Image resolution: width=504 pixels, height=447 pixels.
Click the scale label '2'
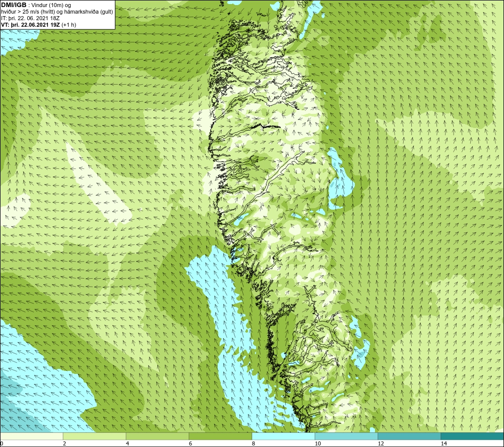coord(65,443)
